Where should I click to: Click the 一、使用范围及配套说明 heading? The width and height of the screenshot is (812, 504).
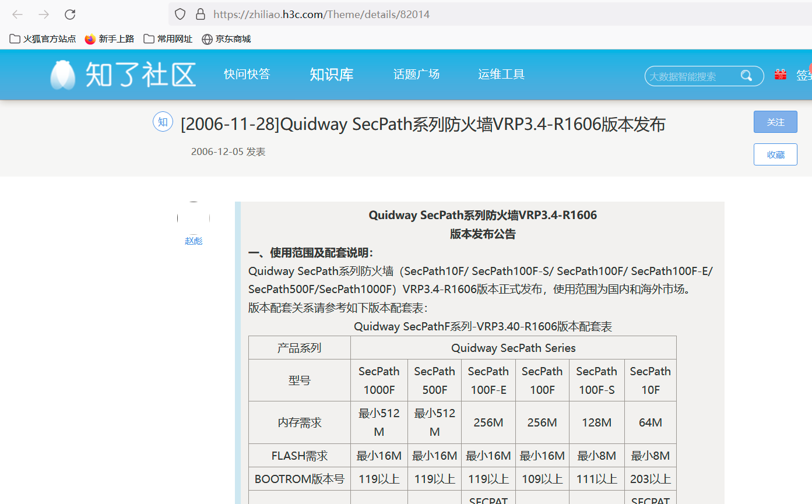pyautogui.click(x=311, y=253)
